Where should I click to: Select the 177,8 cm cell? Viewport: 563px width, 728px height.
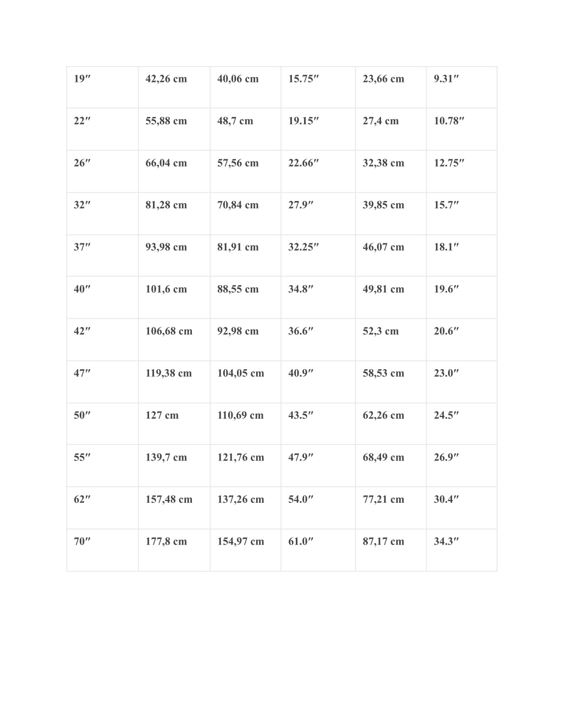(x=174, y=550)
